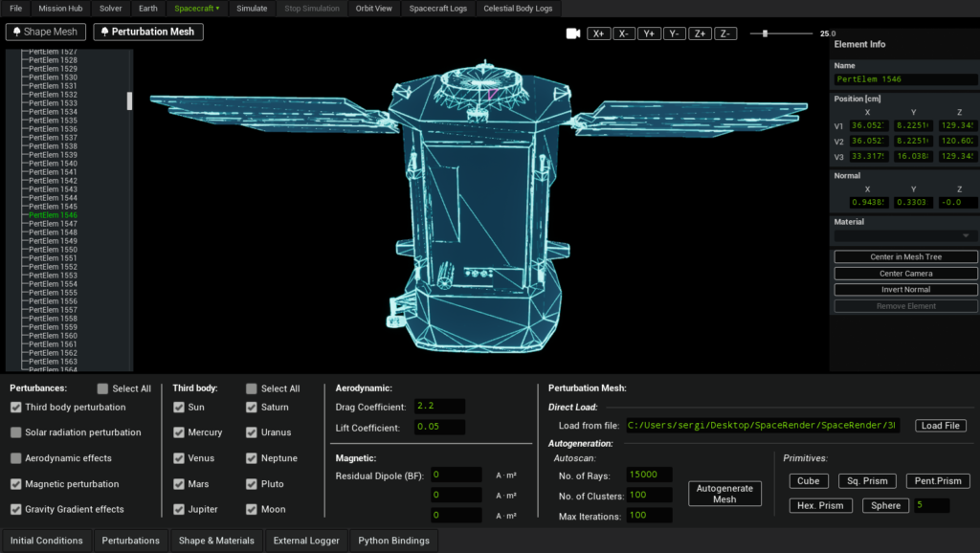Select PertElem 1550 in mesh tree
This screenshot has width=980, height=553.
(x=53, y=250)
